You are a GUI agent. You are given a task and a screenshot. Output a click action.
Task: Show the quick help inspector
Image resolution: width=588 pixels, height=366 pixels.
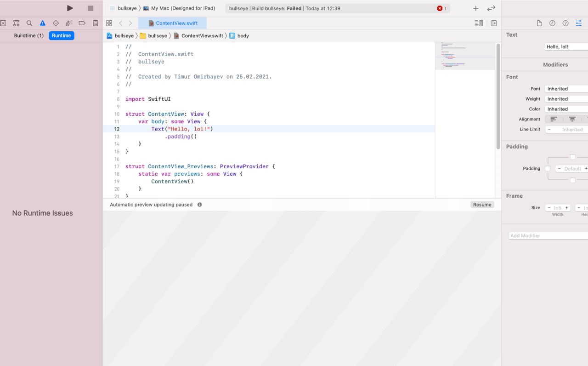pos(565,23)
